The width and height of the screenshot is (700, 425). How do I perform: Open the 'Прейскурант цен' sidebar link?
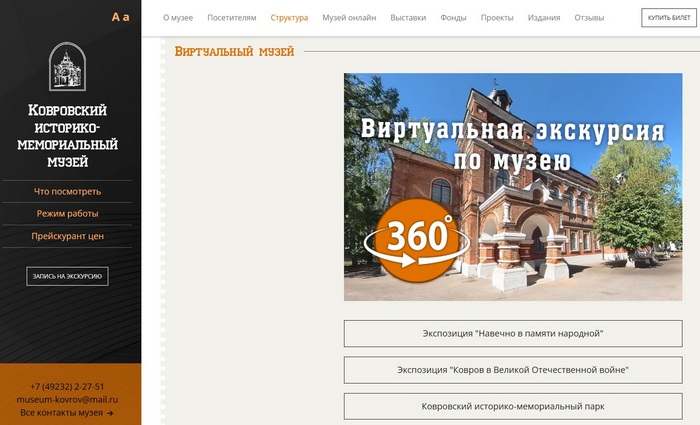point(67,236)
